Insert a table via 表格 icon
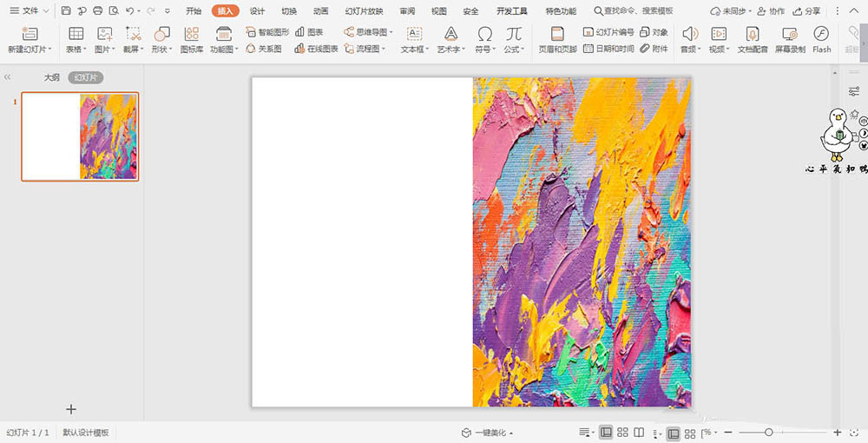The height and width of the screenshot is (443, 868). (76, 34)
